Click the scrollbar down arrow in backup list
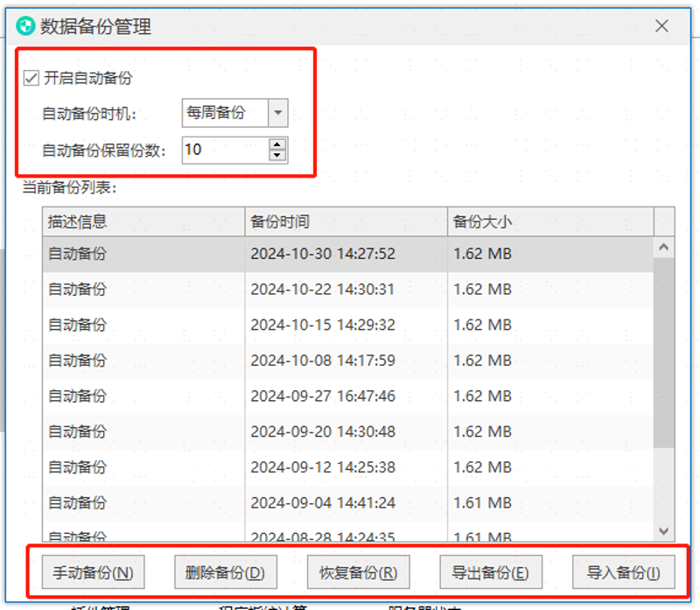Screen dimensions: 700x610 click(x=664, y=530)
